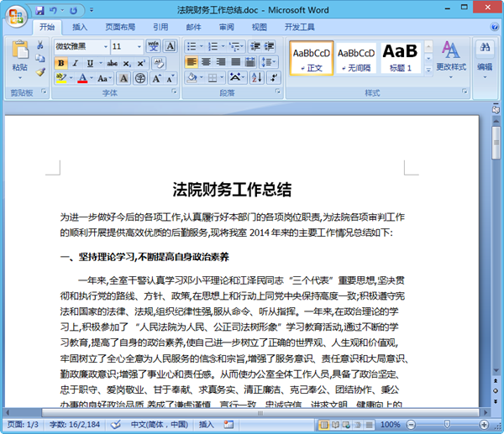Open Word help with the question mark

[x=495, y=27]
